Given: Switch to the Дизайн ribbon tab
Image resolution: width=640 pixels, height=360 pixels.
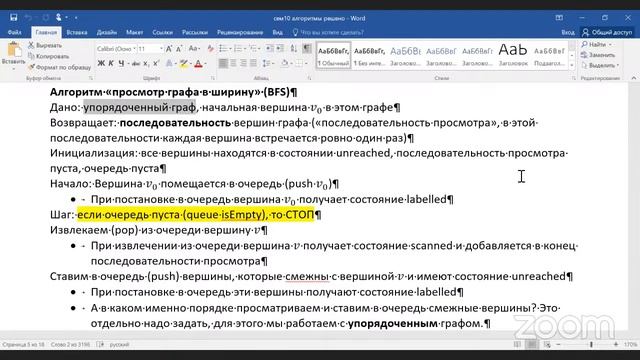Looking at the screenshot, I should click(107, 32).
